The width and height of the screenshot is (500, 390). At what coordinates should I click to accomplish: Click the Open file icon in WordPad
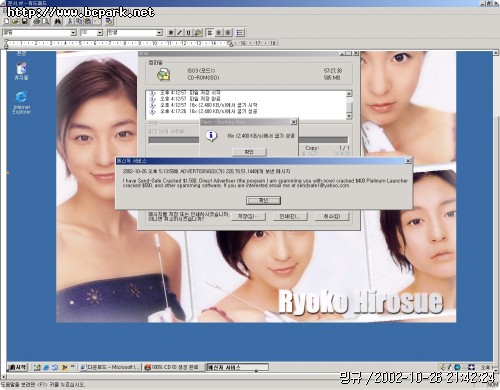click(15, 21)
